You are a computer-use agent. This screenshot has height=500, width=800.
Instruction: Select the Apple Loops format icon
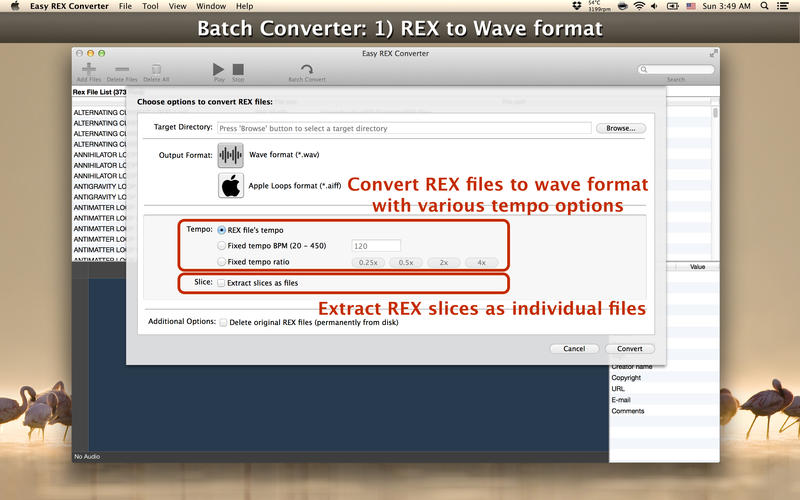[x=231, y=185]
